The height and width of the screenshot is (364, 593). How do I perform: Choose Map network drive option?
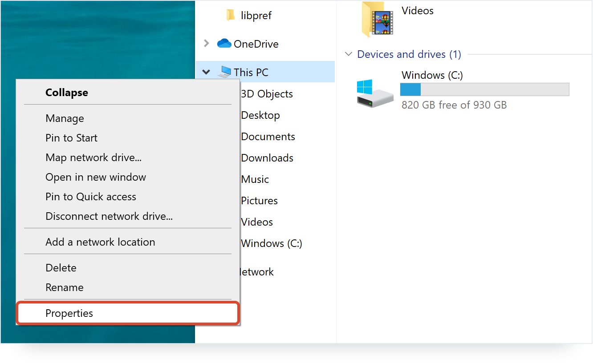coord(93,158)
